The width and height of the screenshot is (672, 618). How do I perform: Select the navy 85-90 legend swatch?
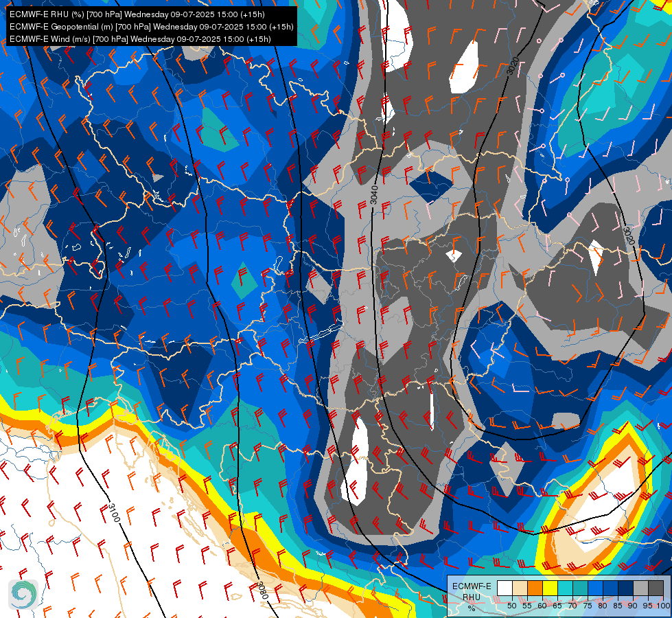coord(626,588)
